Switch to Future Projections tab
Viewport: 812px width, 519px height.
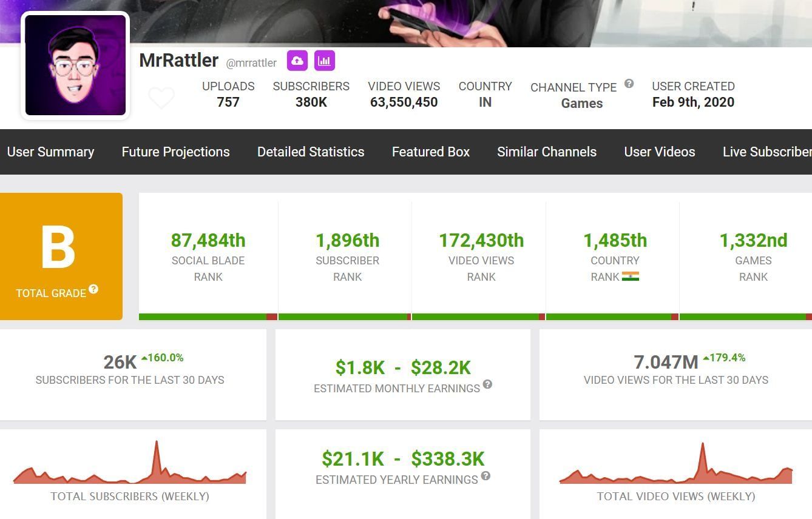click(x=175, y=152)
